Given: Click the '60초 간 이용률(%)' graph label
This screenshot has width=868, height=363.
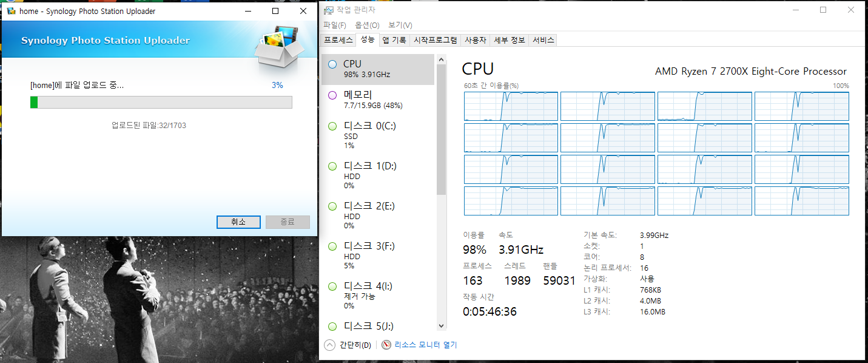Looking at the screenshot, I should (491, 86).
